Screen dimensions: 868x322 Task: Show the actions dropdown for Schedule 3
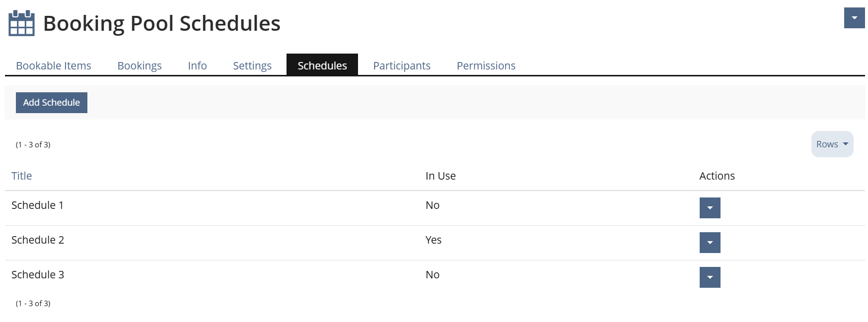tap(710, 277)
